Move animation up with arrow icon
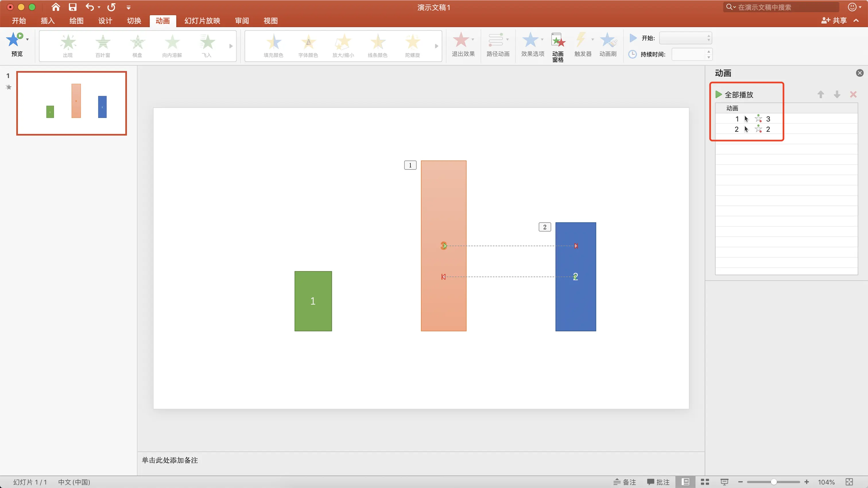Viewport: 868px width, 488px height. pos(820,95)
